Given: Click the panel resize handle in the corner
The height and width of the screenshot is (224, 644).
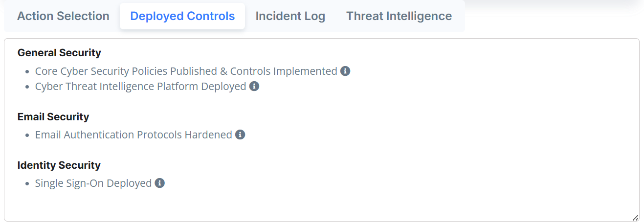Looking at the screenshot, I should pos(635,218).
